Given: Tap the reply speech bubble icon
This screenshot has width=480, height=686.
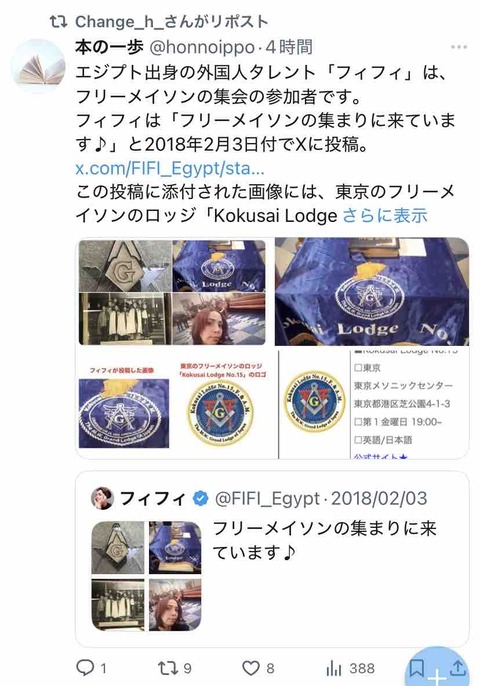Looking at the screenshot, I should coord(85,668).
